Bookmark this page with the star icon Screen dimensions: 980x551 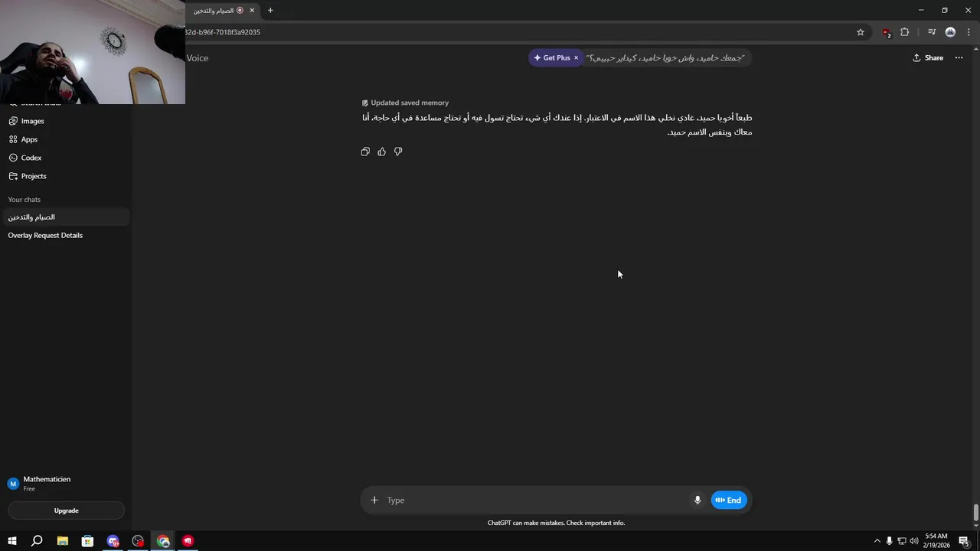coord(861,32)
